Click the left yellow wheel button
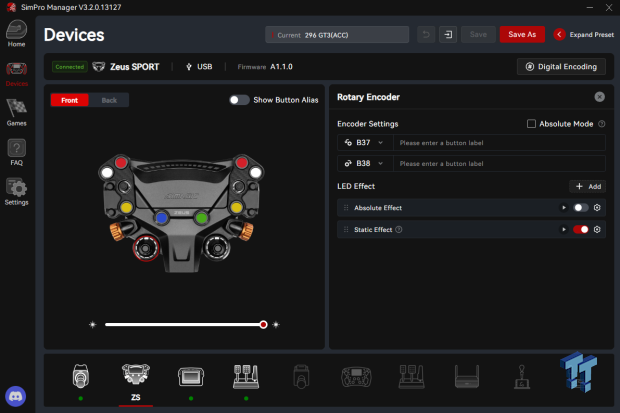This screenshot has height=413, width=620. click(x=127, y=207)
